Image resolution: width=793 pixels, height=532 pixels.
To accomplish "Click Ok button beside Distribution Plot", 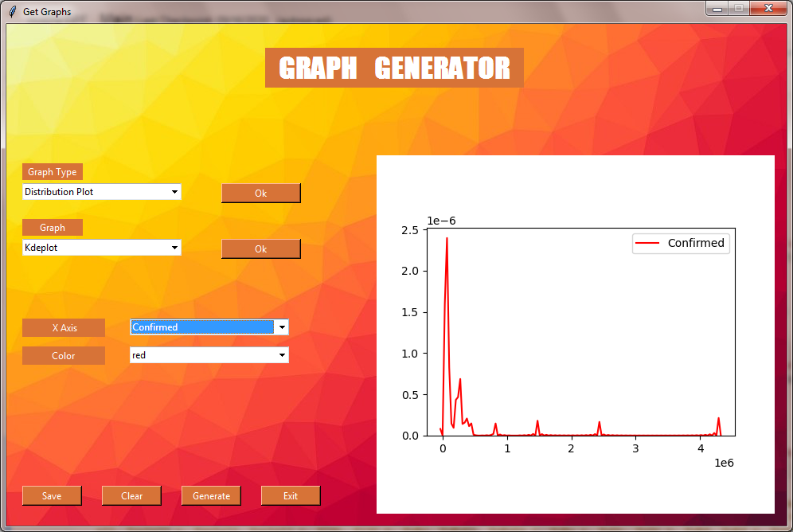I will (261, 194).
